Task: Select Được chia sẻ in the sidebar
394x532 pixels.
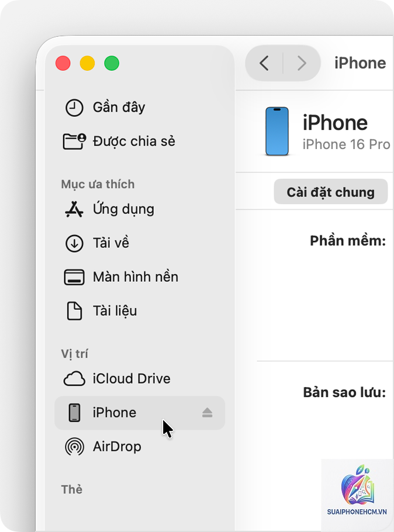Action: click(134, 141)
